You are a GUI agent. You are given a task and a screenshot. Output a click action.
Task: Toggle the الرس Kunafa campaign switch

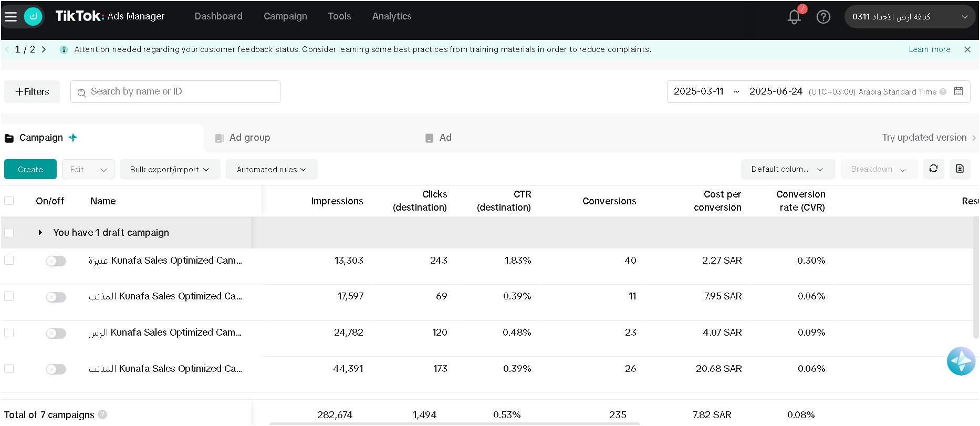56,334
